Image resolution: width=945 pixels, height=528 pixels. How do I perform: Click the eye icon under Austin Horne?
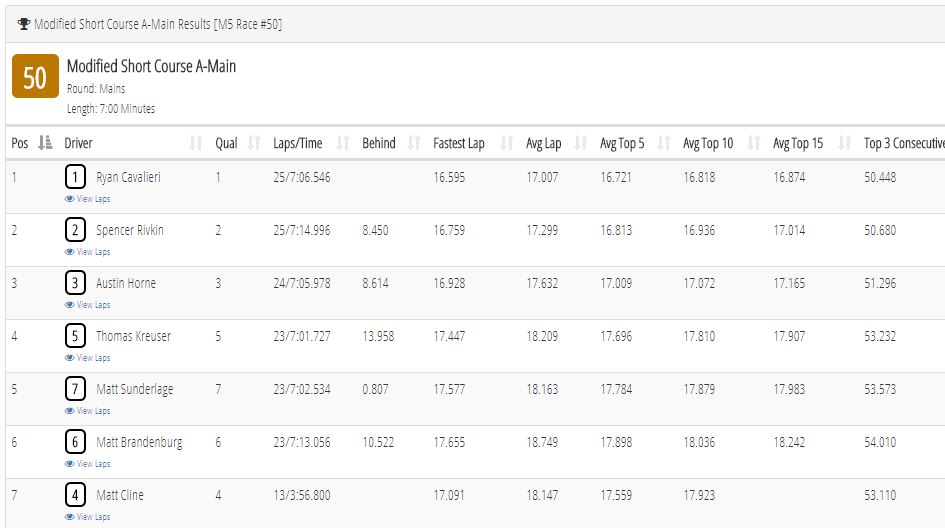(69, 305)
